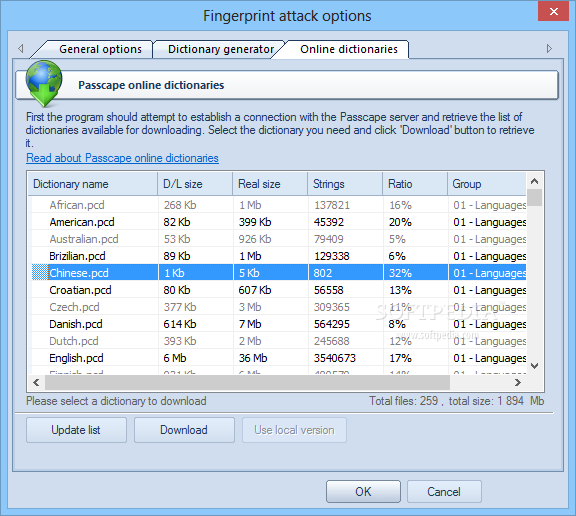Screen dimensions: 576x516
Task: Click the Total files: 259 status text
Action: coord(404,401)
